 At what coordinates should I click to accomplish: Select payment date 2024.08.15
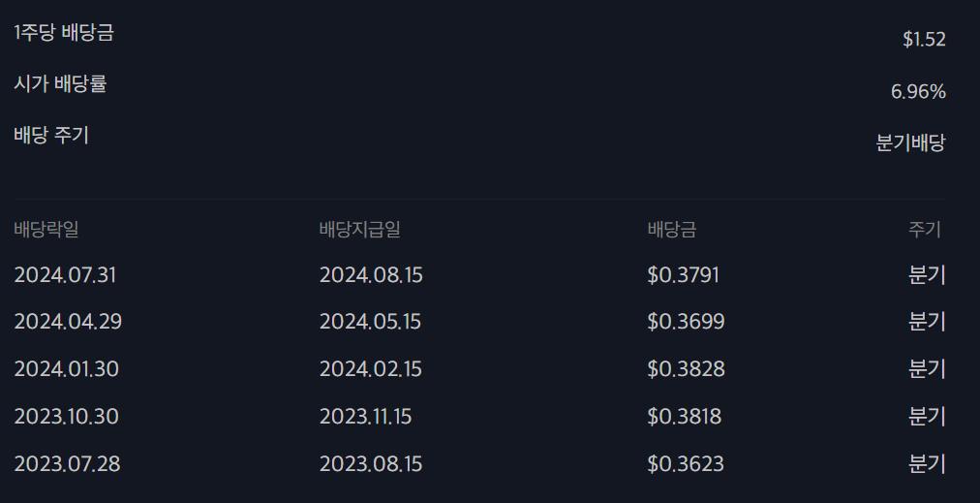(371, 275)
